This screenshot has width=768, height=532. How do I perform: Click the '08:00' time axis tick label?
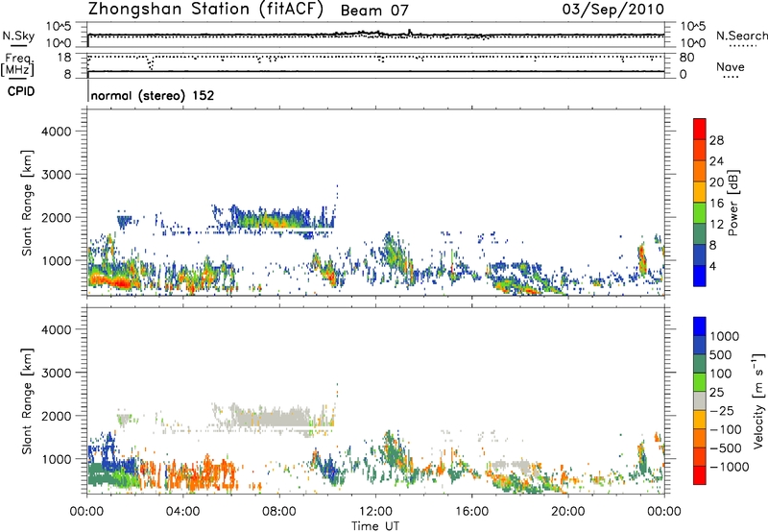279,512
